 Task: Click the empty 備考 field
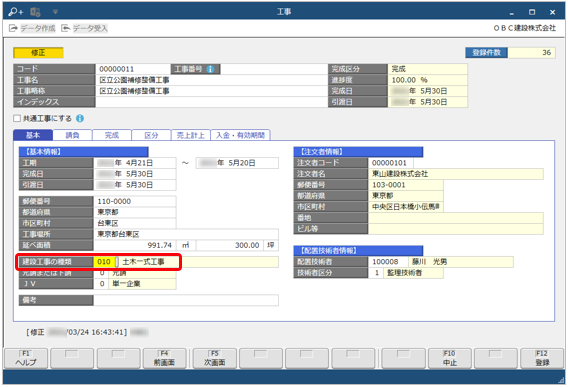(186, 300)
